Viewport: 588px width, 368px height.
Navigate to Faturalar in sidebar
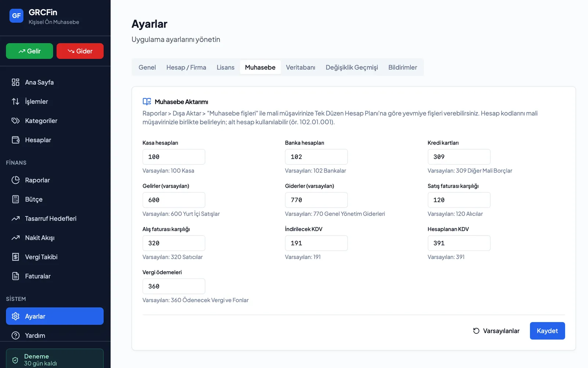coord(55,276)
